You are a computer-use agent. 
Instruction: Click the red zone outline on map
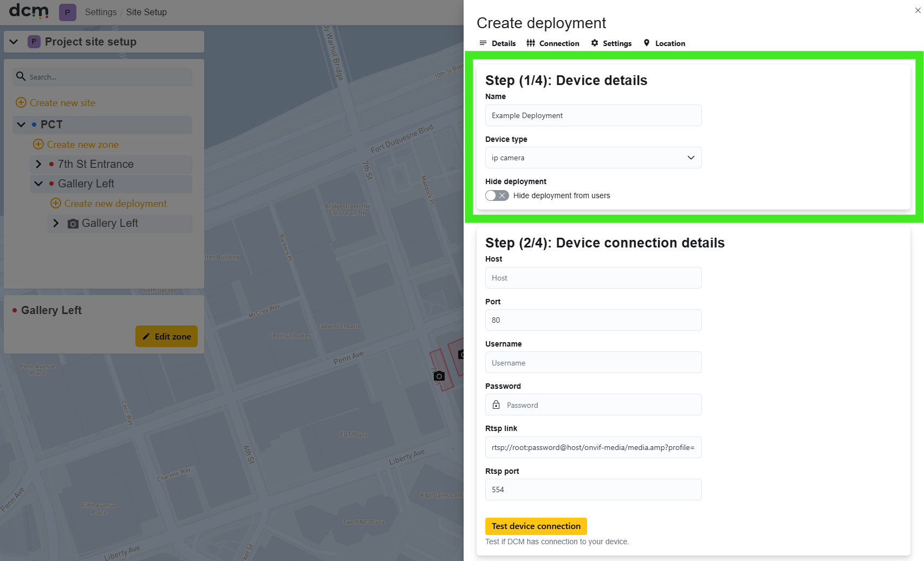[441, 370]
